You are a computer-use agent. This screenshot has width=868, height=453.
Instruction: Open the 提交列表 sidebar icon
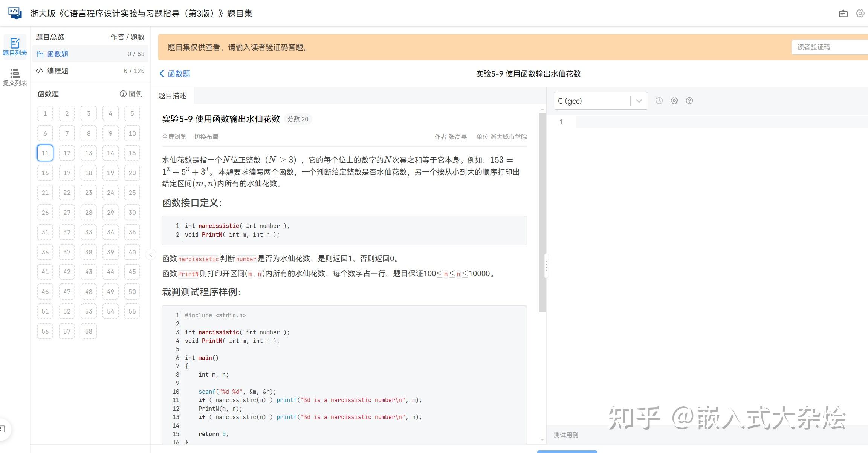point(15,76)
